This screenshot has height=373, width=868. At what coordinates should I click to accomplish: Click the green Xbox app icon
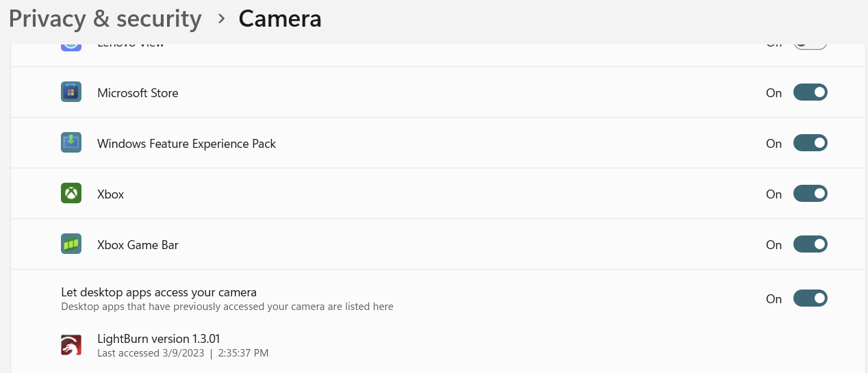(71, 194)
